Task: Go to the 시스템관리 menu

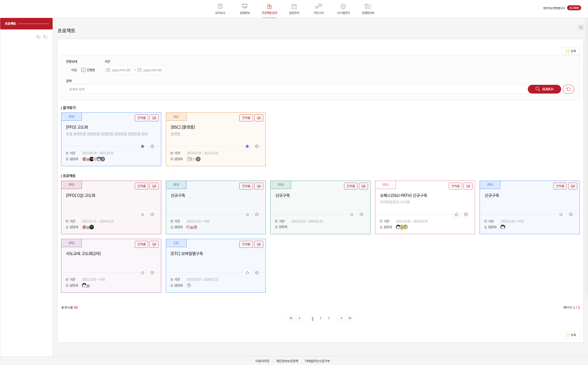Action: point(343,9)
